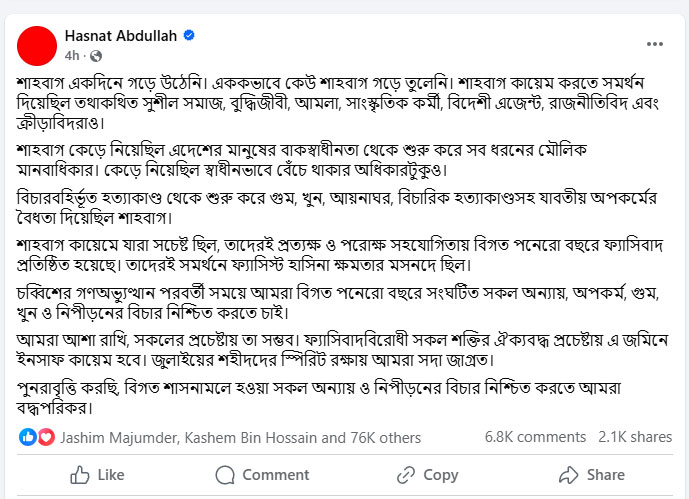Open Jashim Majumder's name in reactions
This screenshot has width=689, height=499.
click(x=119, y=438)
